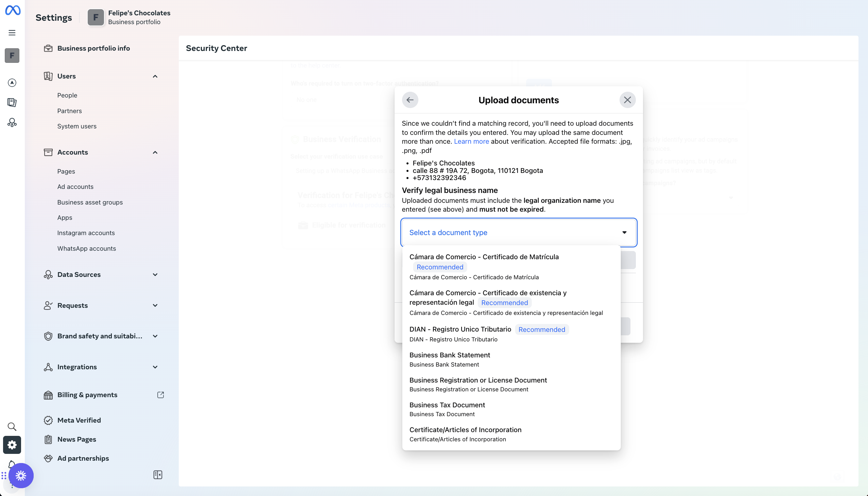Click the Business portfolio info briefcase icon
Viewport: 868px width, 496px height.
[48, 48]
